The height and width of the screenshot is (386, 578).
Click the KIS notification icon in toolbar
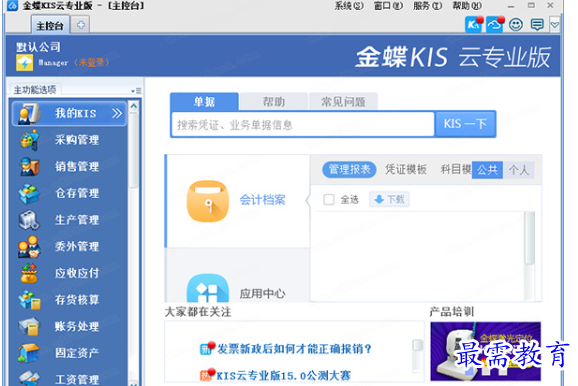(x=474, y=25)
